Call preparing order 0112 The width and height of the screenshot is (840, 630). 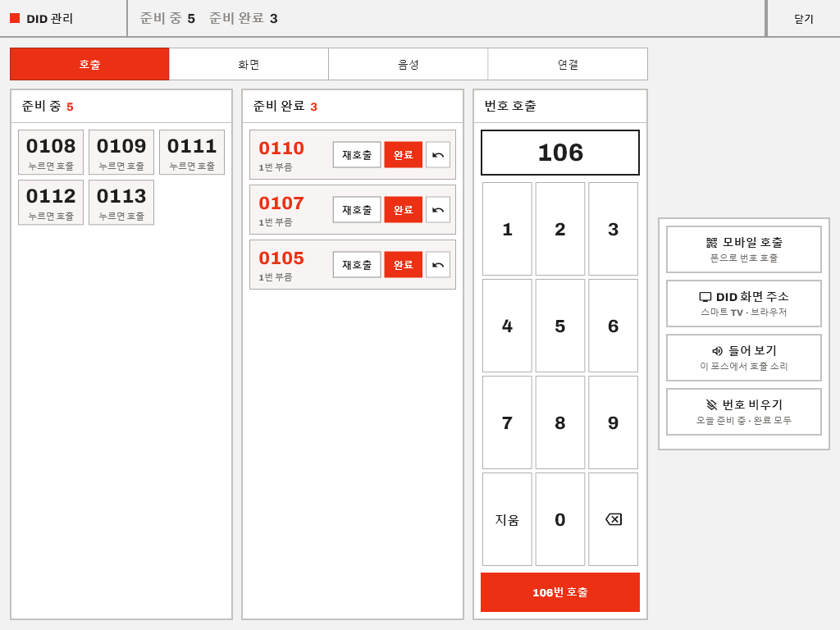[51, 203]
